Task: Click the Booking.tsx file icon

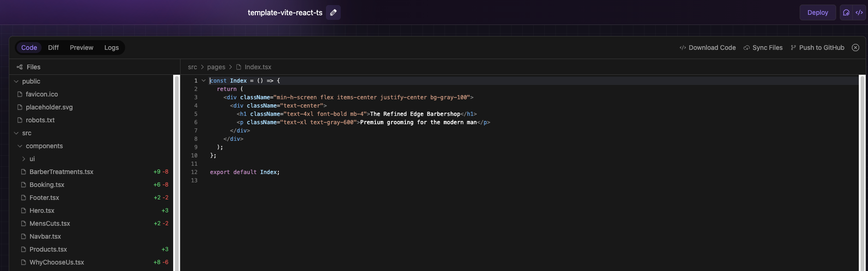Action: (24, 185)
